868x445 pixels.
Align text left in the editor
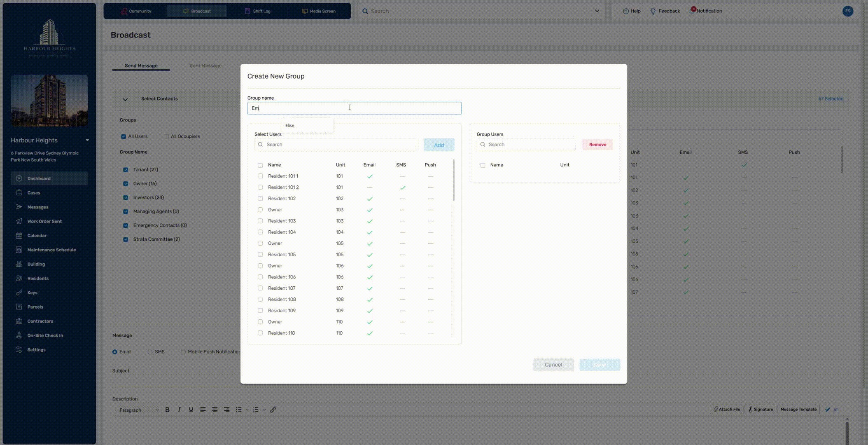click(x=203, y=410)
